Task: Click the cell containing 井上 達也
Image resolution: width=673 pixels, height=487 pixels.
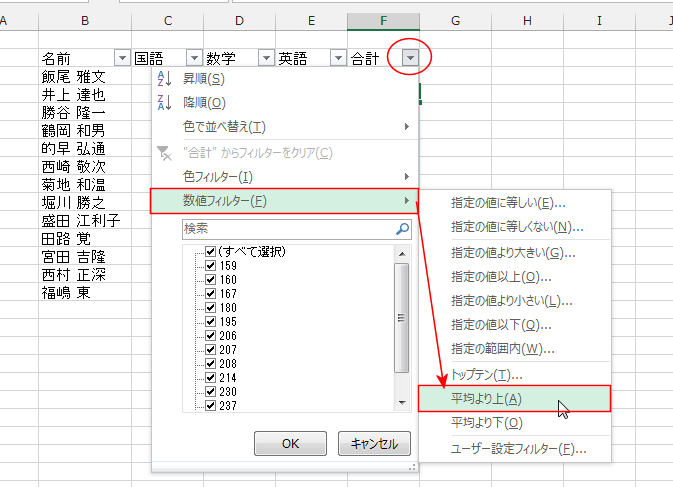Action: click(85, 95)
